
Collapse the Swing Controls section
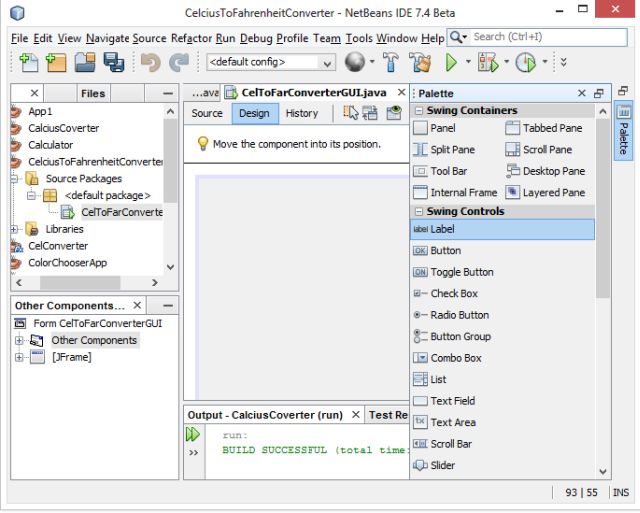coord(418,211)
